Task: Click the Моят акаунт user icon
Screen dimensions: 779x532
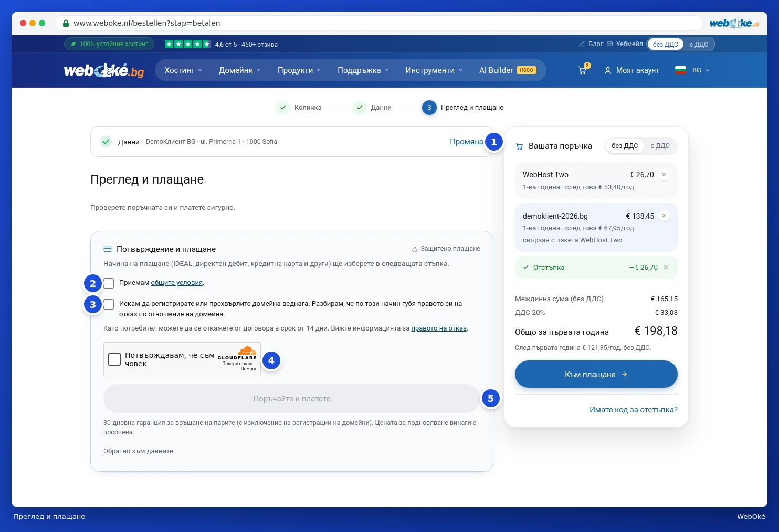Action: pos(608,70)
